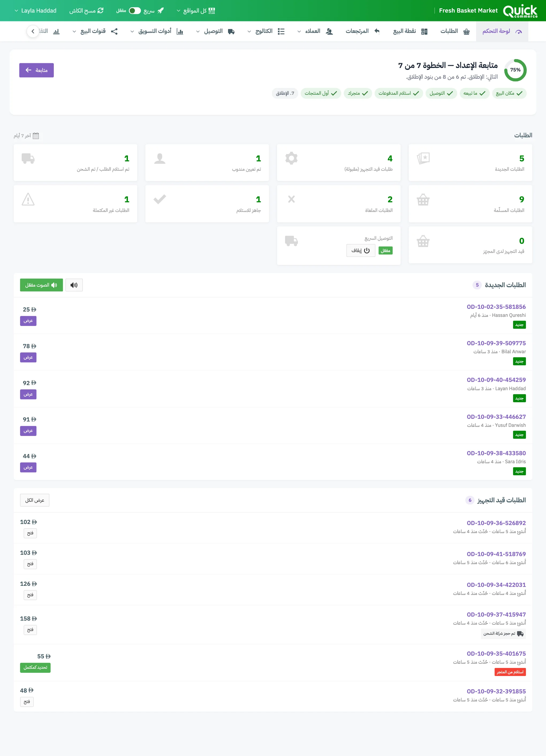Click the basket icon on delivered orders card
The height and width of the screenshot is (756, 546).
423,199
